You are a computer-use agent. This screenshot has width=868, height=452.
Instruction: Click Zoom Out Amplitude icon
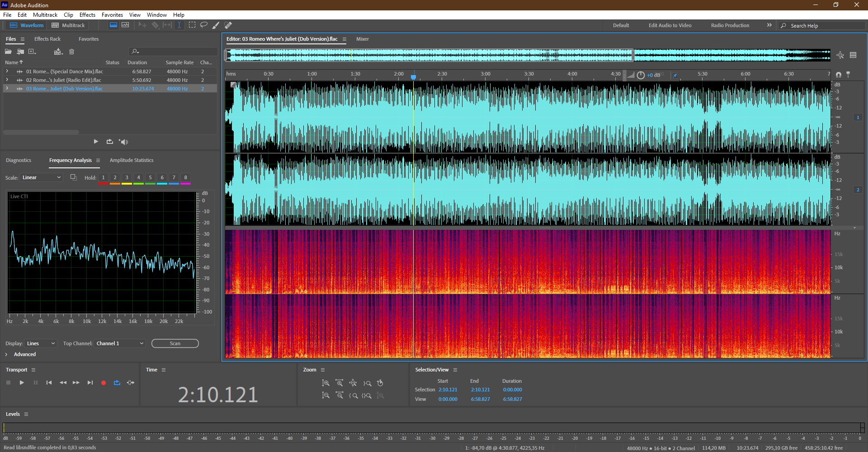tap(325, 395)
